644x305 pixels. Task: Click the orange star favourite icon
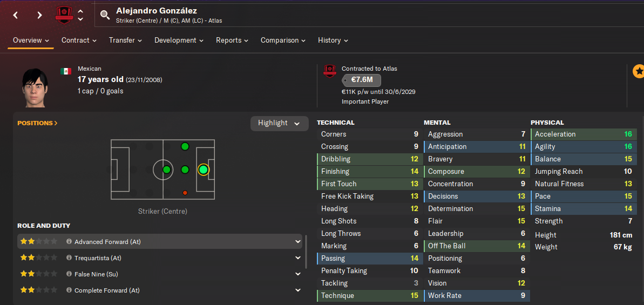pos(638,71)
